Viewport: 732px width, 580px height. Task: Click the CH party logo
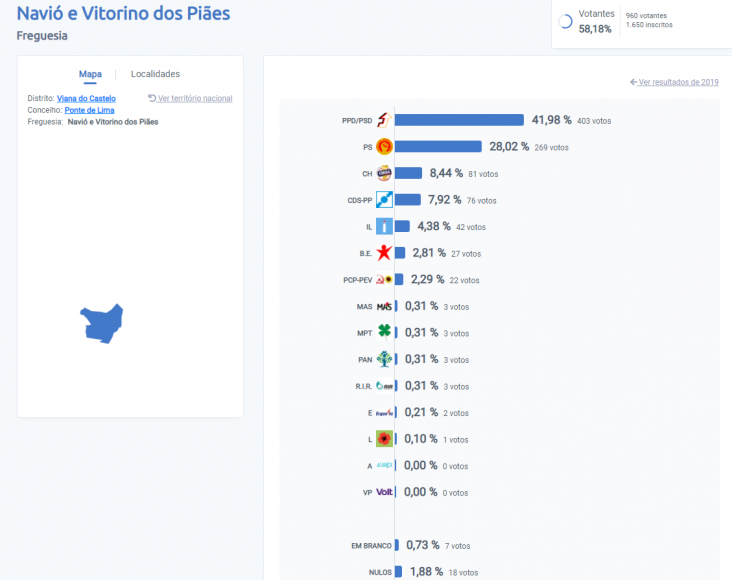[383, 173]
